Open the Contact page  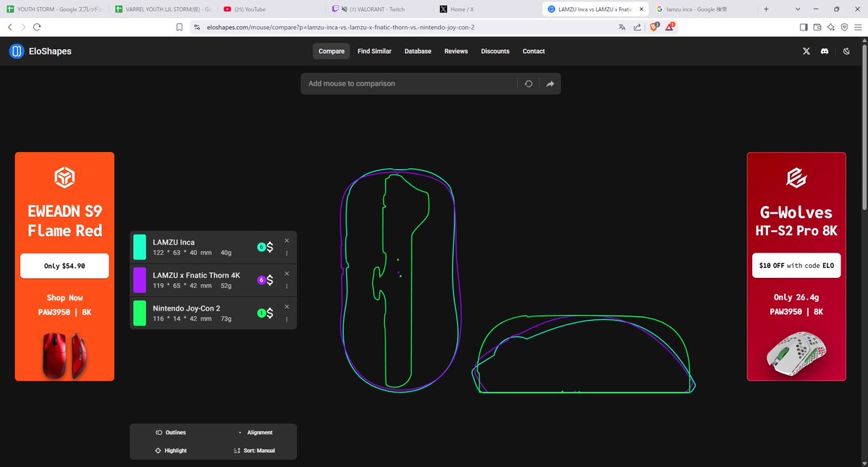534,51
